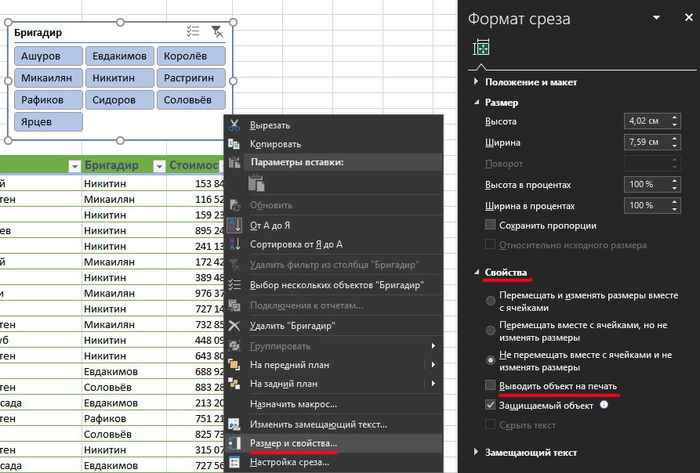Click the bring to front icon
The height and width of the screenshot is (473, 700).
pos(234,365)
